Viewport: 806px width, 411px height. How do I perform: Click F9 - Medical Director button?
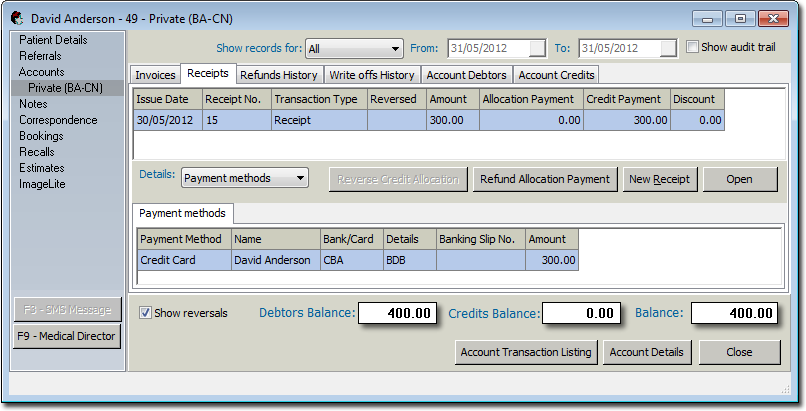(67, 337)
